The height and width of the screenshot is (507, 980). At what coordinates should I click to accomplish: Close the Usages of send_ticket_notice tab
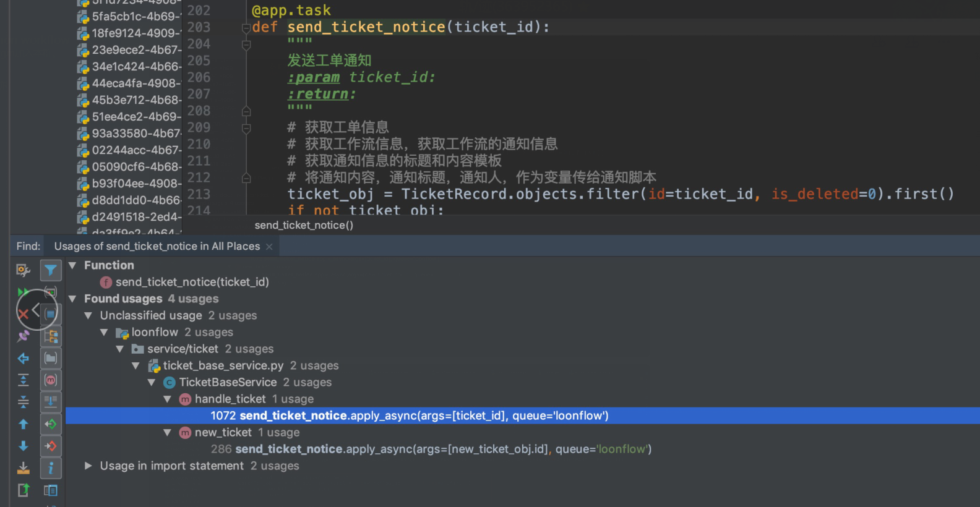pos(269,247)
